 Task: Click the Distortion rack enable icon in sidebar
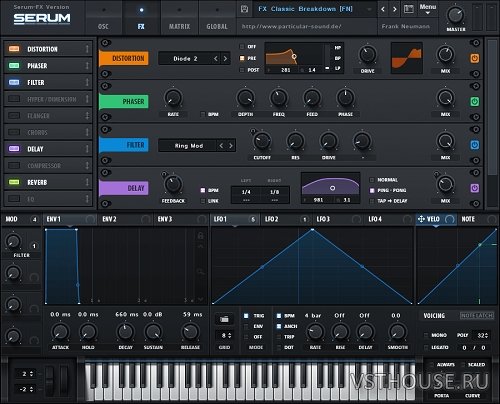[14, 49]
